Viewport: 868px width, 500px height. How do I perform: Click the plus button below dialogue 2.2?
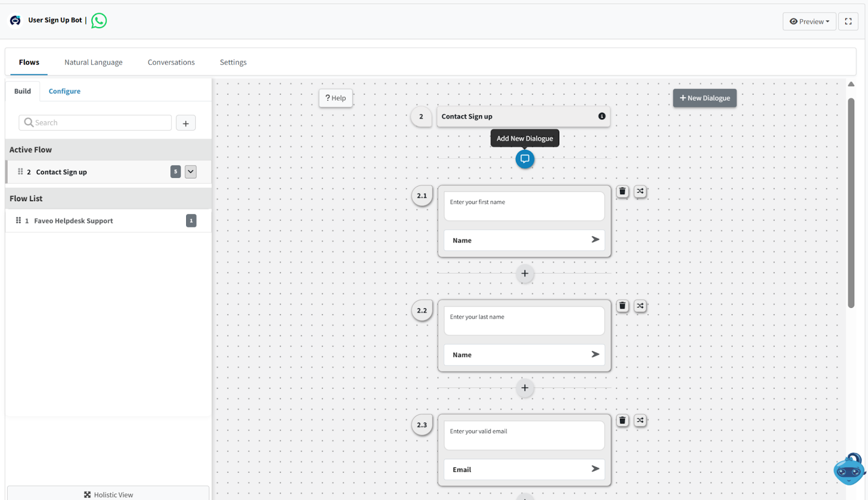[x=525, y=388]
